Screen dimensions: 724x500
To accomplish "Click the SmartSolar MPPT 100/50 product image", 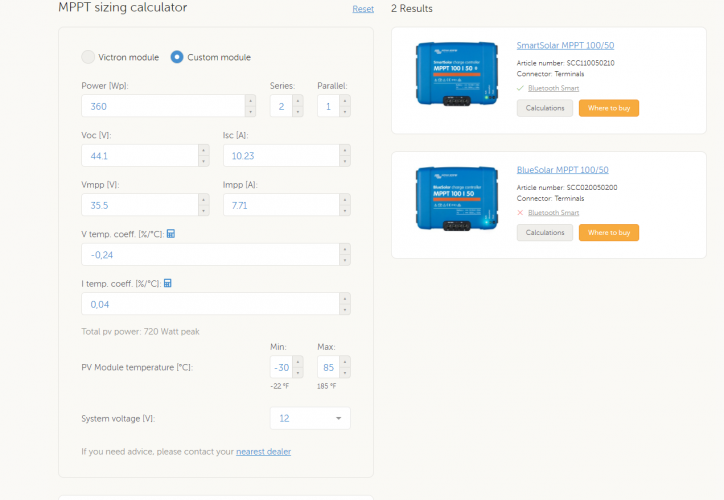I will point(458,74).
